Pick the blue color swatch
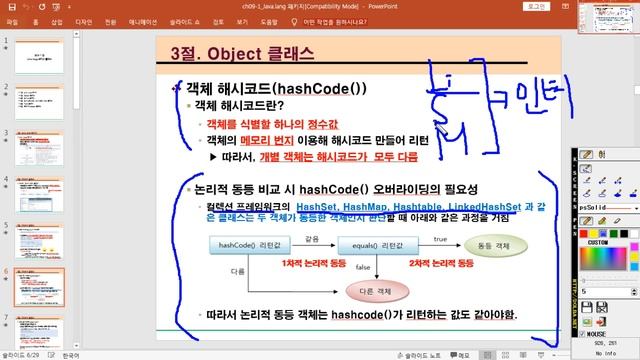The image size is (640, 360). [x=603, y=233]
